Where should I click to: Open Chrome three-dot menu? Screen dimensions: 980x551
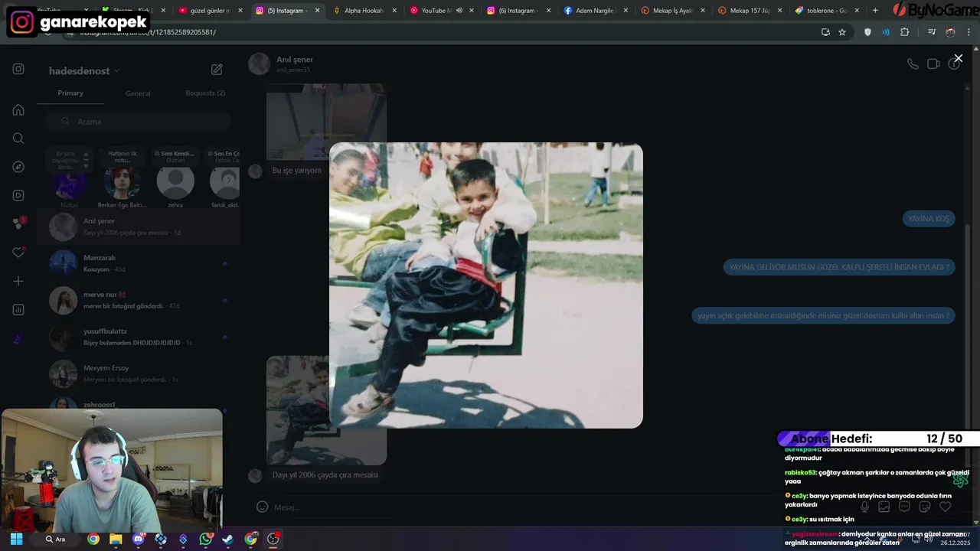[x=969, y=32]
